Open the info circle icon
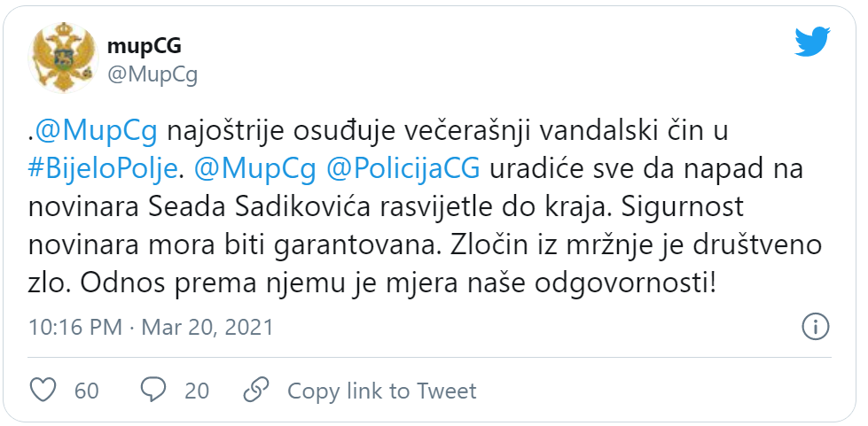 (x=816, y=327)
